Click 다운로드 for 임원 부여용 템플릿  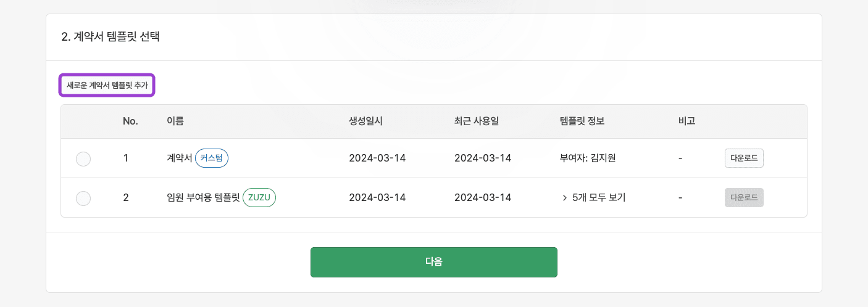pos(744,198)
